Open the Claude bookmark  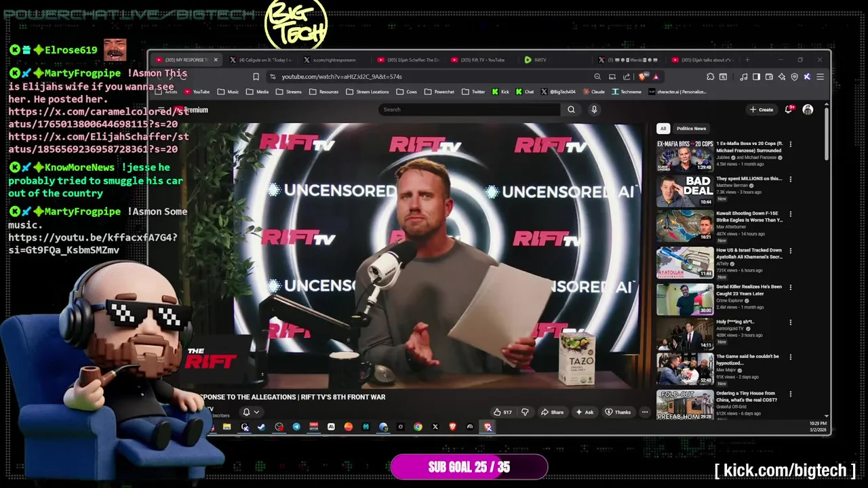click(x=594, y=91)
